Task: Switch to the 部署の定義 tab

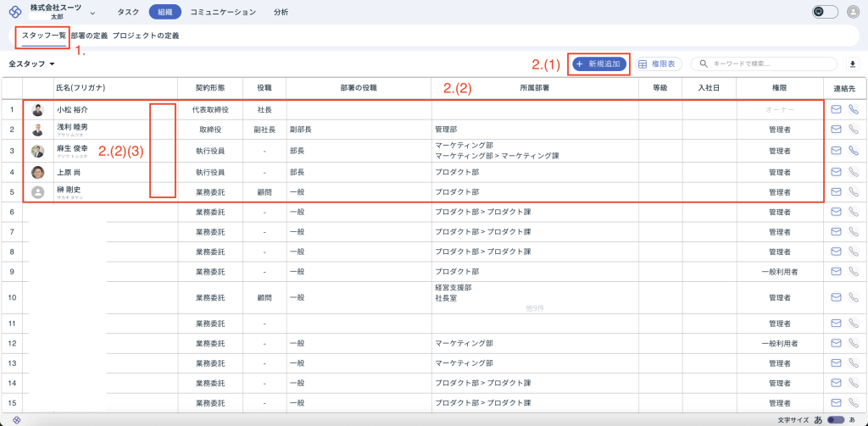Action: [89, 36]
